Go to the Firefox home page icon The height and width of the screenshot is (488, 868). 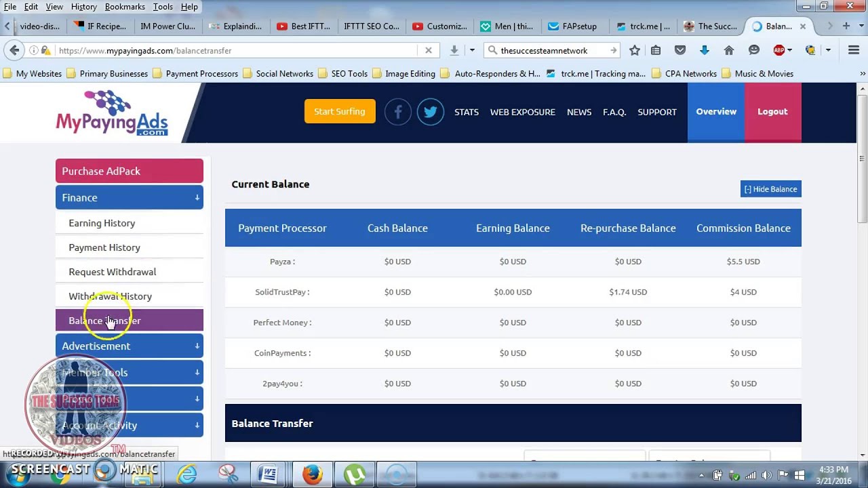click(729, 50)
